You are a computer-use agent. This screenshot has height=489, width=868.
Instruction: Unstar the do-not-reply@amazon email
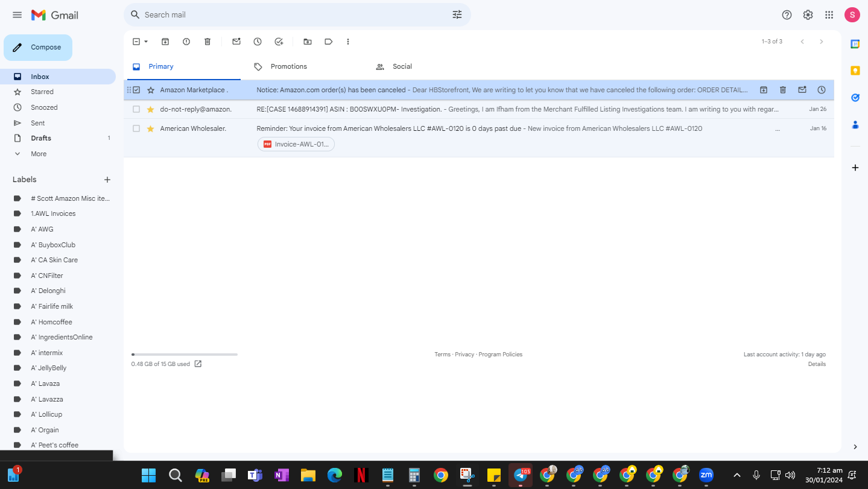[151, 109]
